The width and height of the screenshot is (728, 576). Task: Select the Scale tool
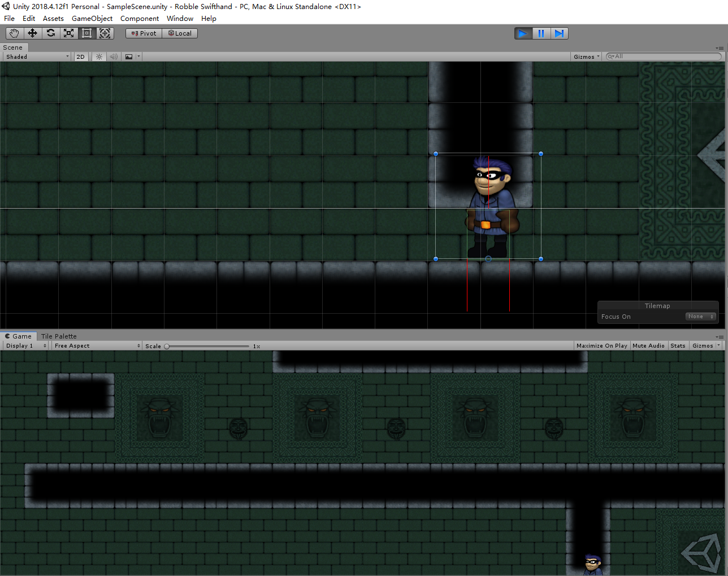click(x=69, y=33)
